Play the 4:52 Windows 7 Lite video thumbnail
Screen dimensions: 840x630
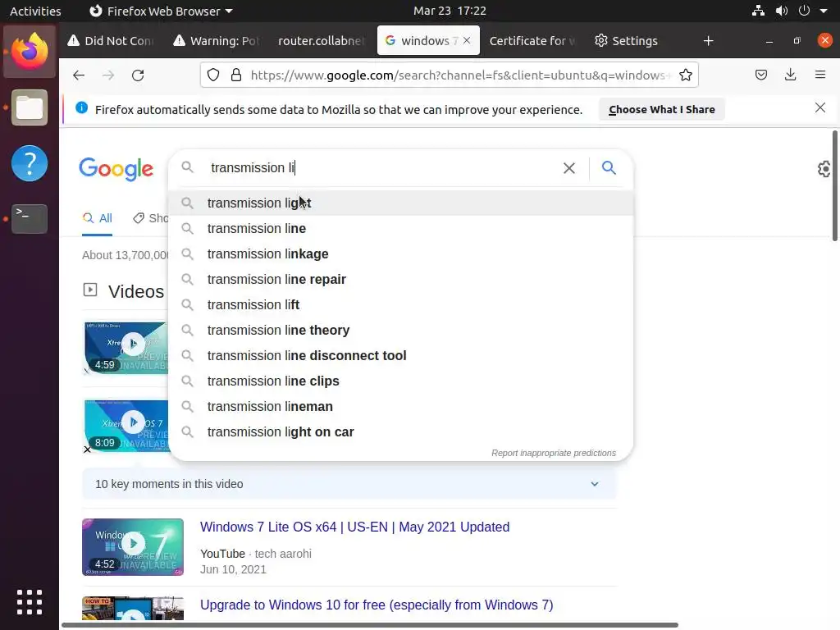[133, 547]
